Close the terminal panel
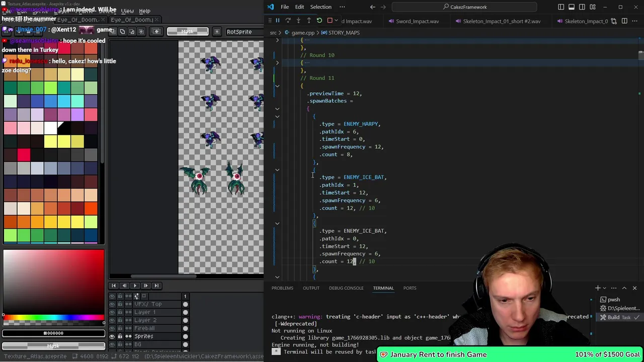The width and height of the screenshot is (644, 362). click(634, 288)
